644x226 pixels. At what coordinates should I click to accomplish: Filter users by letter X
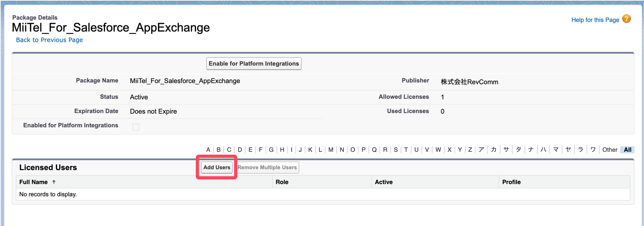[449, 150]
